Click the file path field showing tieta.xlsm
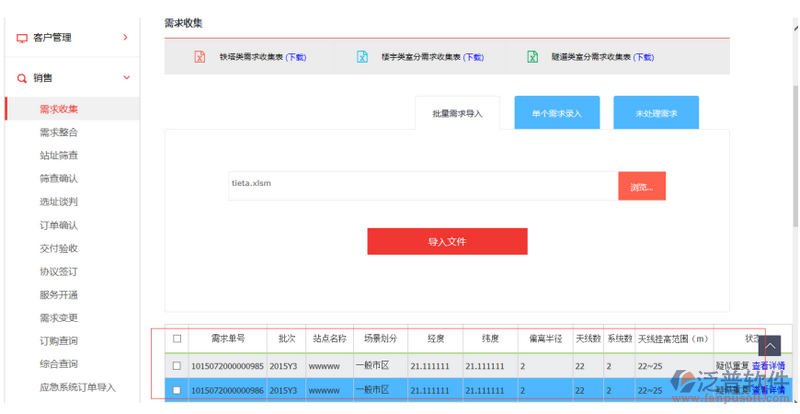This screenshot has width=800, height=414. click(420, 185)
